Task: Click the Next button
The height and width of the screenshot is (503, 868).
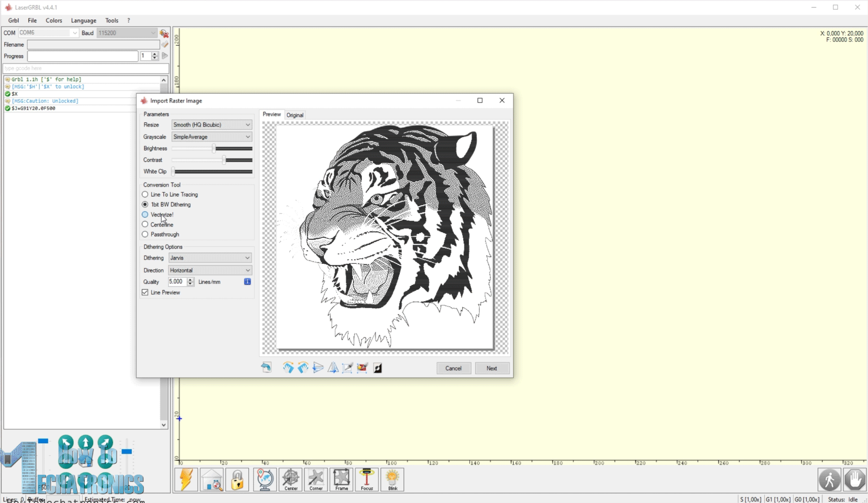Action: [492, 368]
